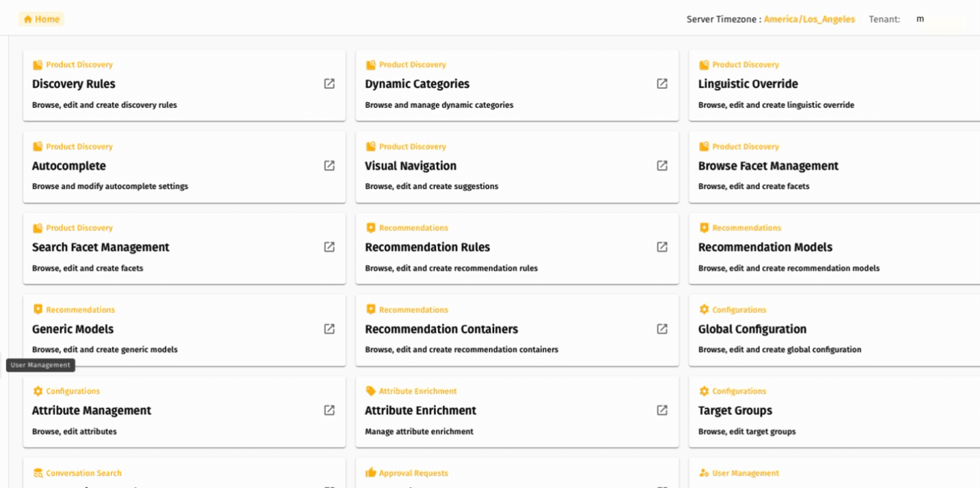This screenshot has width=980, height=488.
Task: Click text "Browse, edit and create generic models"
Action: tap(105, 349)
